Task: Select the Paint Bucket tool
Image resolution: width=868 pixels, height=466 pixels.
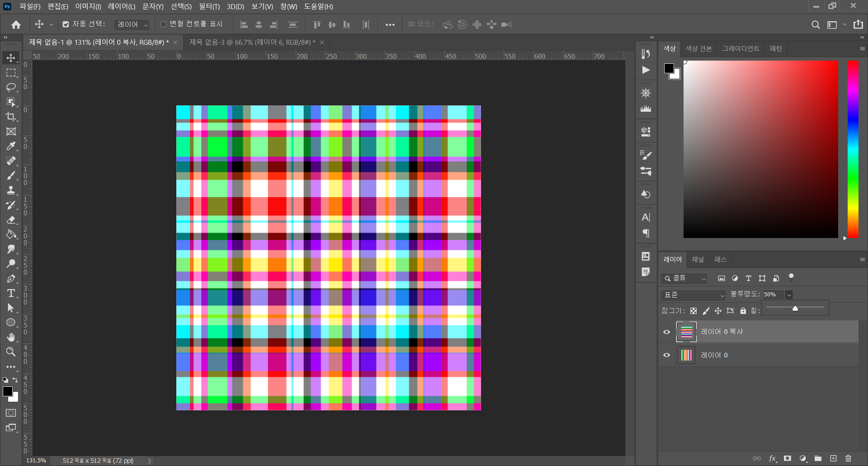Action: [11, 234]
